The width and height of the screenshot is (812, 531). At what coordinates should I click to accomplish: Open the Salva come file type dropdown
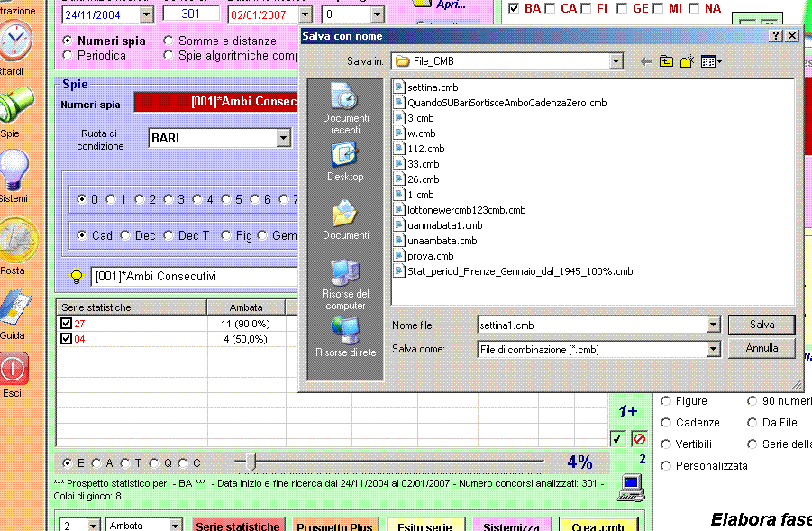[713, 349]
